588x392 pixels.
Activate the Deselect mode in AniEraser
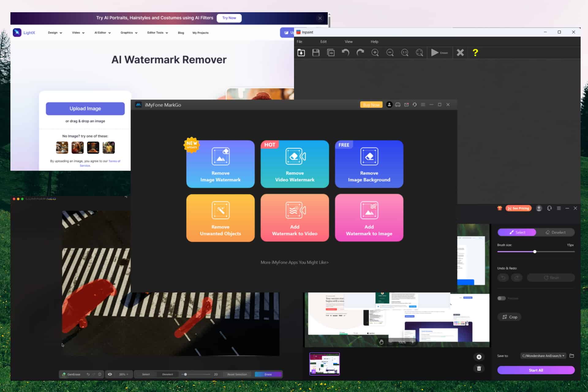(555, 232)
